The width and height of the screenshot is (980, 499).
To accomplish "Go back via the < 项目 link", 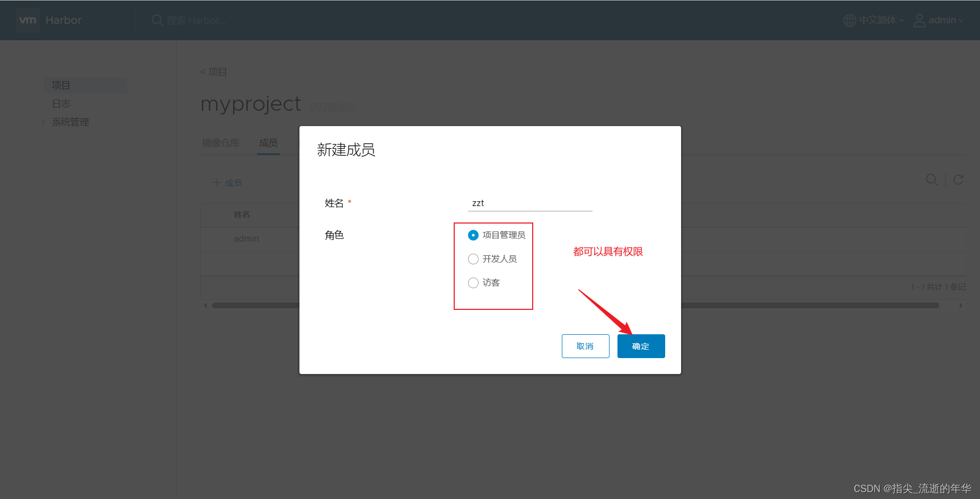I will point(214,72).
